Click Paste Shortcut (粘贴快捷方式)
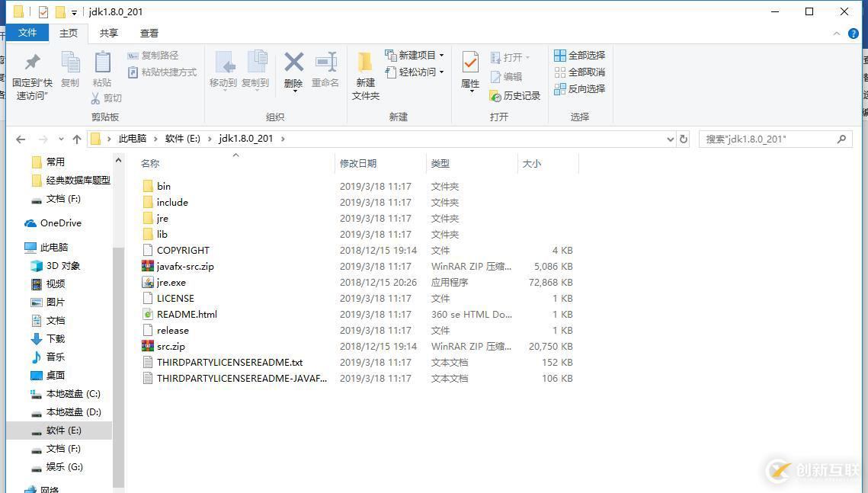The height and width of the screenshot is (493, 868). coord(162,72)
